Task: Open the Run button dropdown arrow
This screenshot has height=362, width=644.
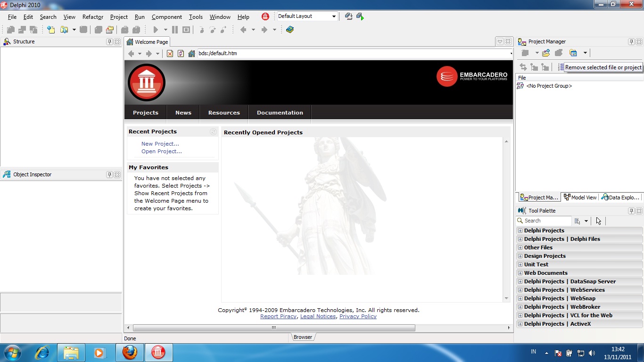Action: (x=165, y=30)
